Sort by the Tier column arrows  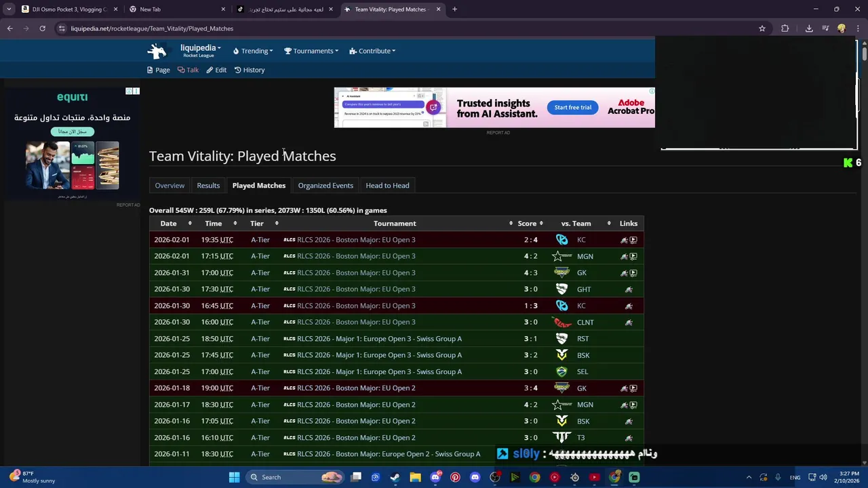[x=277, y=224]
